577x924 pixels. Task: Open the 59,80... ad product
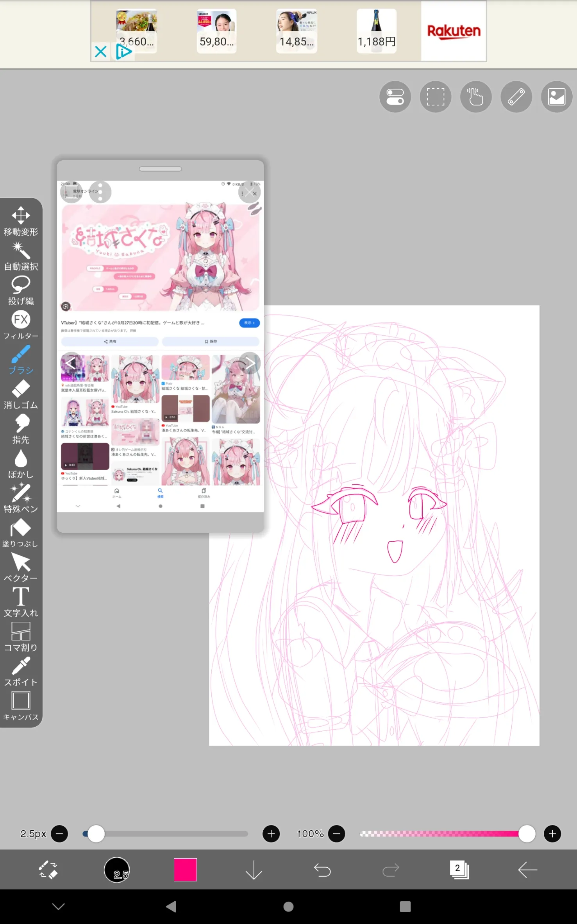tap(216, 31)
